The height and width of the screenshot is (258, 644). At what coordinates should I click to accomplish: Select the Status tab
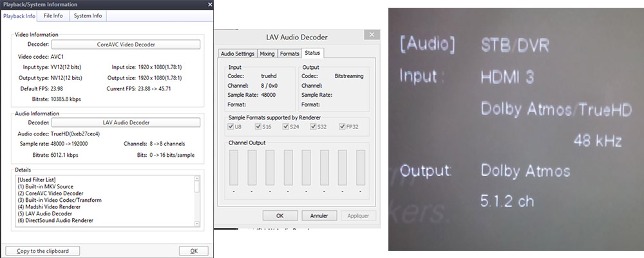pyautogui.click(x=312, y=53)
